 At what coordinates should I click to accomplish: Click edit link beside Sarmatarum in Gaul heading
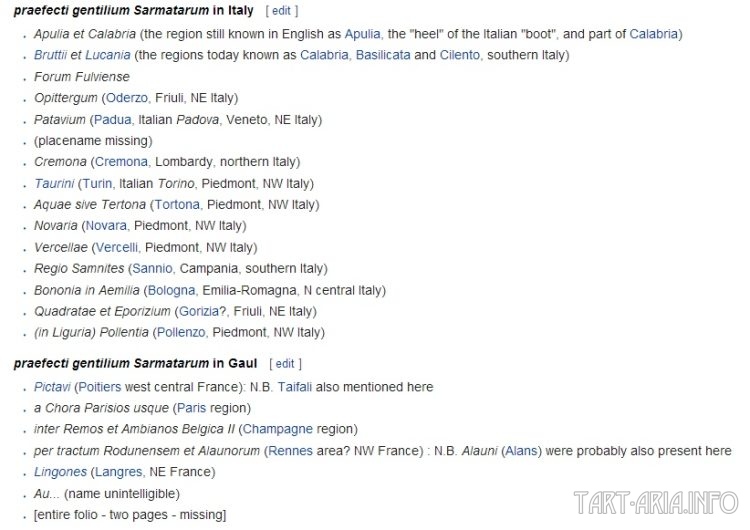tap(285, 364)
